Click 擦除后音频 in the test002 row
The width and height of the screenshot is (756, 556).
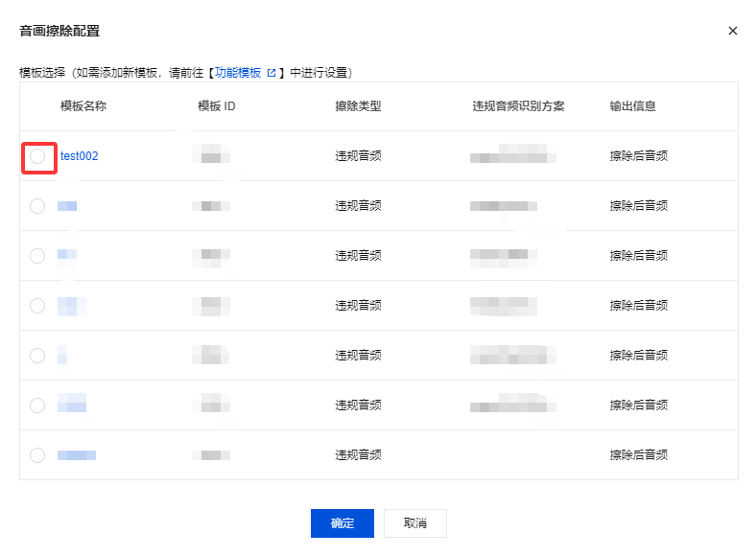point(638,156)
